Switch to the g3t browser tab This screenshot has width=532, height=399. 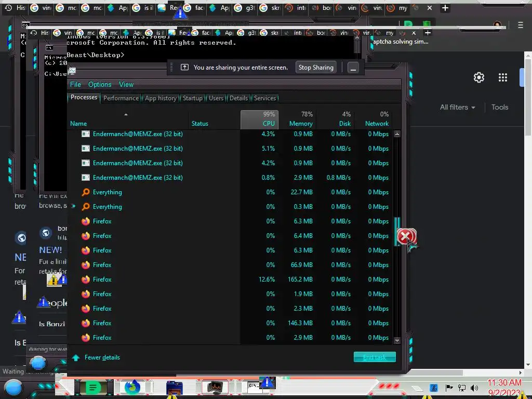point(245,7)
